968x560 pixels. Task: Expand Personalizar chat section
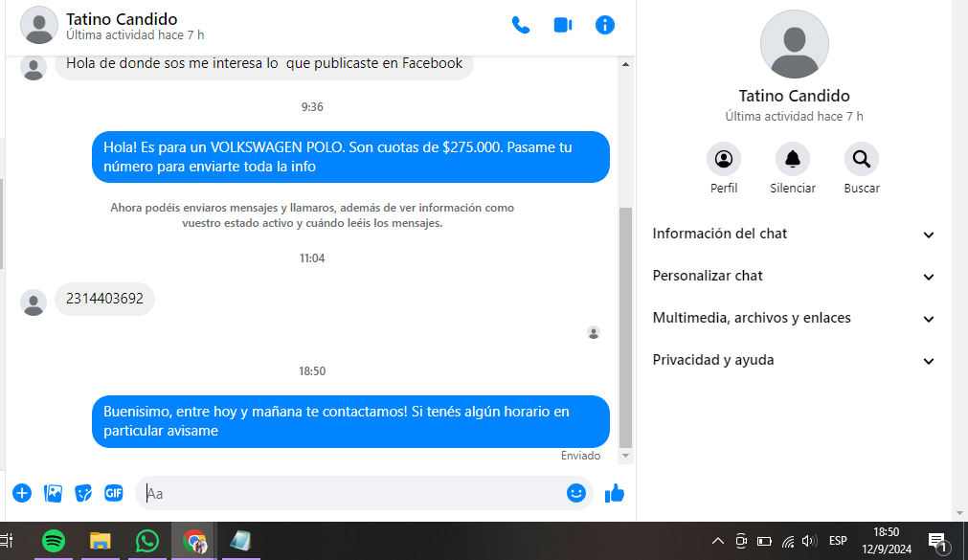(793, 277)
